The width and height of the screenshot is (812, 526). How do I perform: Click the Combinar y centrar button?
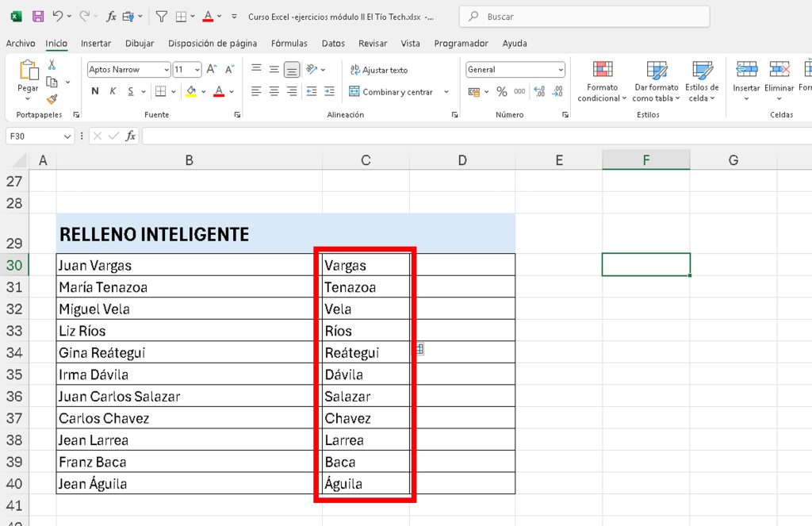(391, 92)
